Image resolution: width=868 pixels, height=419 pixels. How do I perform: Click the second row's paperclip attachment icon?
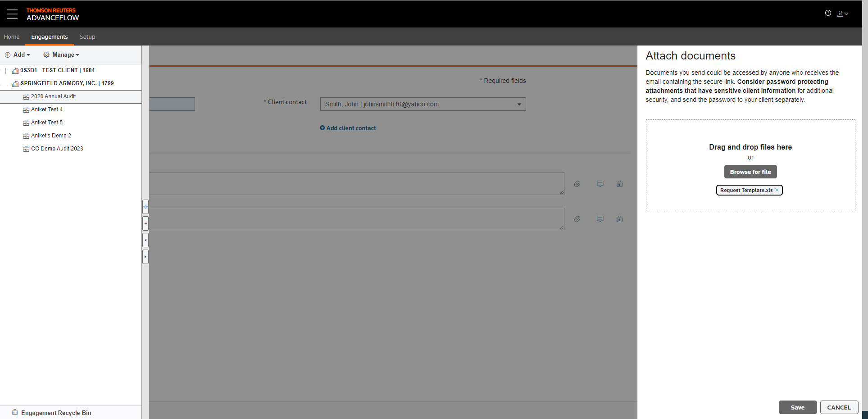(577, 219)
